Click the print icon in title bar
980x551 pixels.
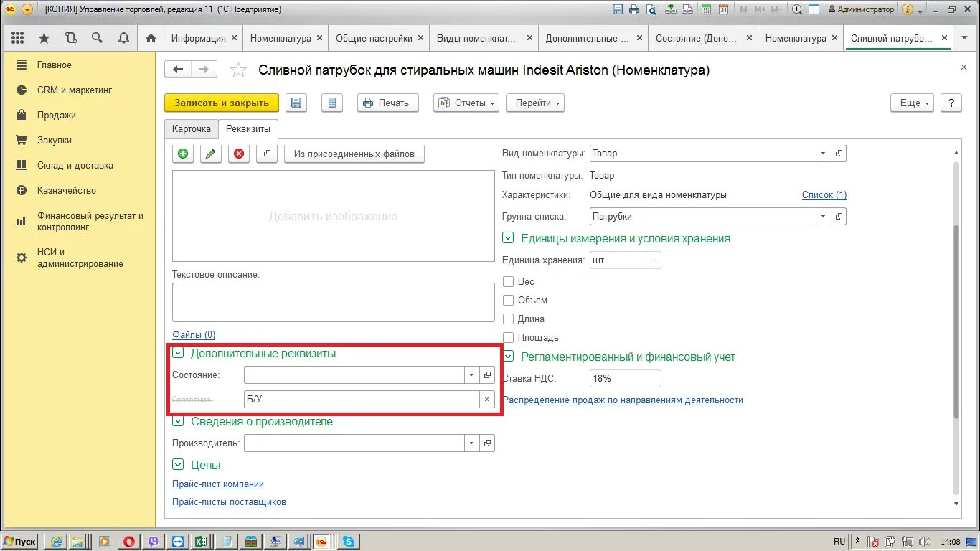pyautogui.click(x=634, y=9)
